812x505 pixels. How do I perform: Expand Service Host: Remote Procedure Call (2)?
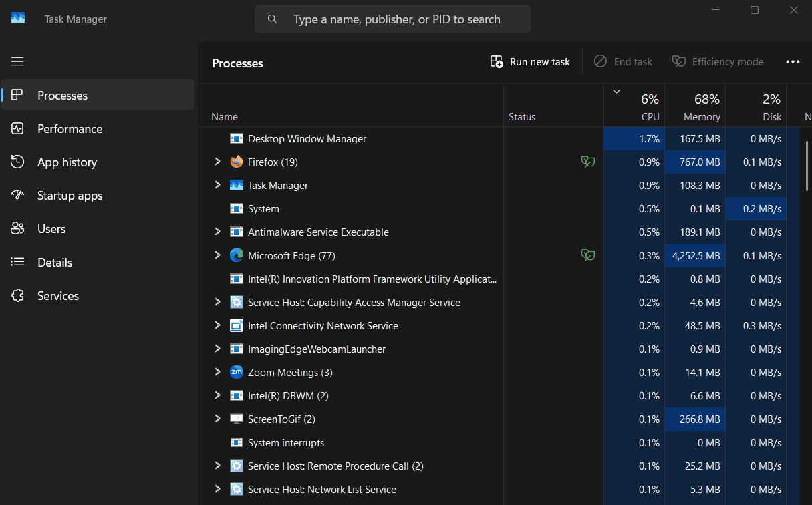(x=217, y=466)
